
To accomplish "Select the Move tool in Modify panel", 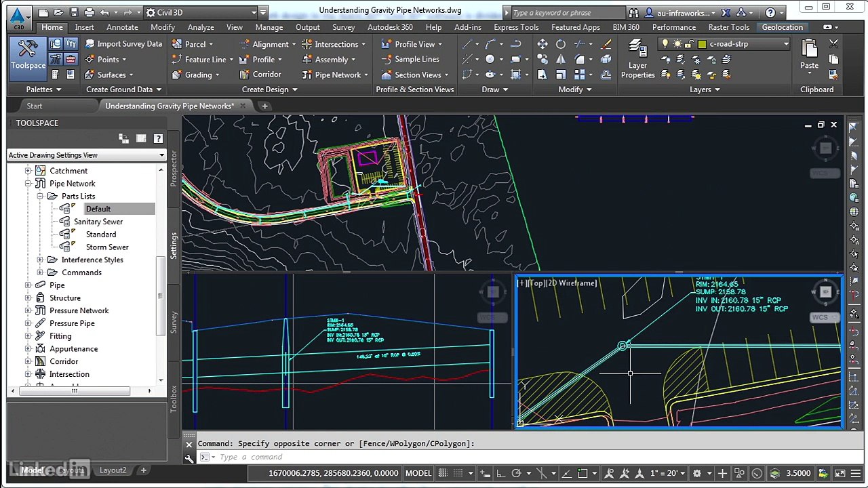I will click(542, 44).
